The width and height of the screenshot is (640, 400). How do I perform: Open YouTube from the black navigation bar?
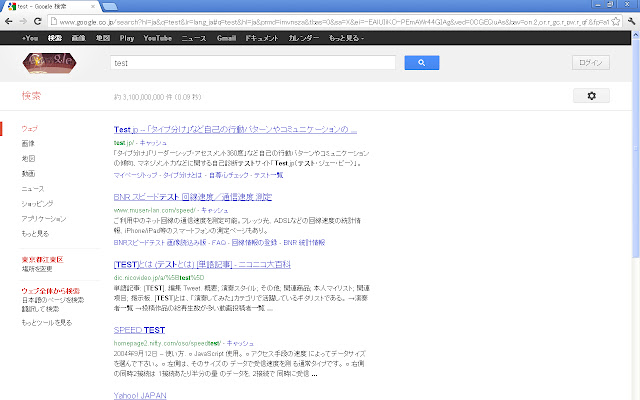click(157, 37)
